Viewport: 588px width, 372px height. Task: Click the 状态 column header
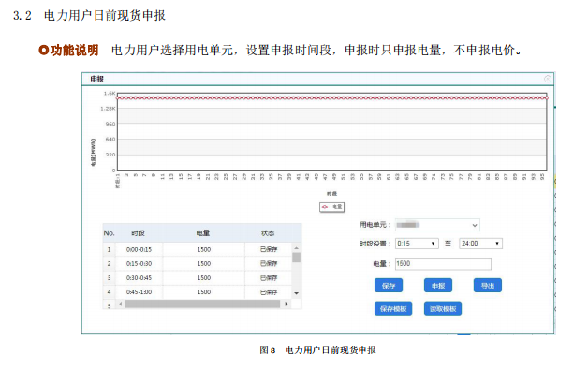click(x=268, y=233)
